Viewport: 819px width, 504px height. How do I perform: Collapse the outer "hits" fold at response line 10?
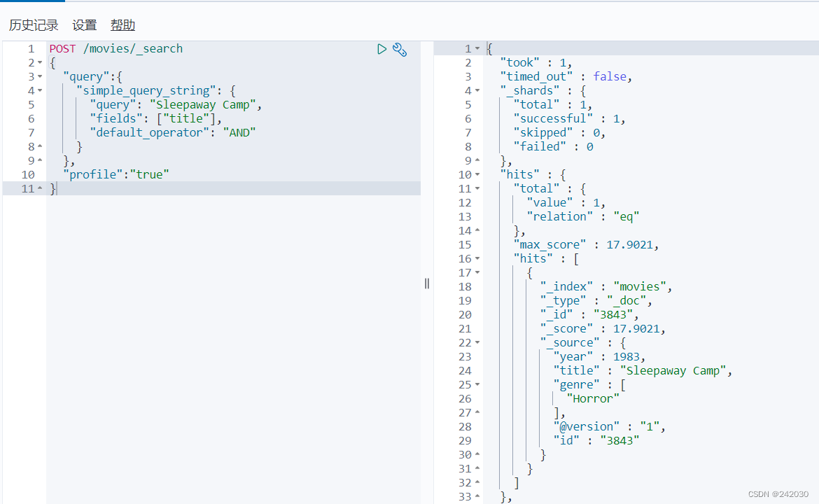[477, 175]
